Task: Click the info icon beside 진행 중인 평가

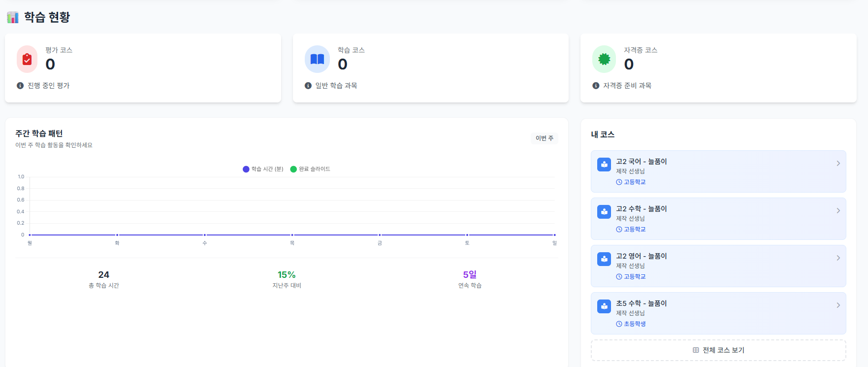Action: click(x=20, y=86)
